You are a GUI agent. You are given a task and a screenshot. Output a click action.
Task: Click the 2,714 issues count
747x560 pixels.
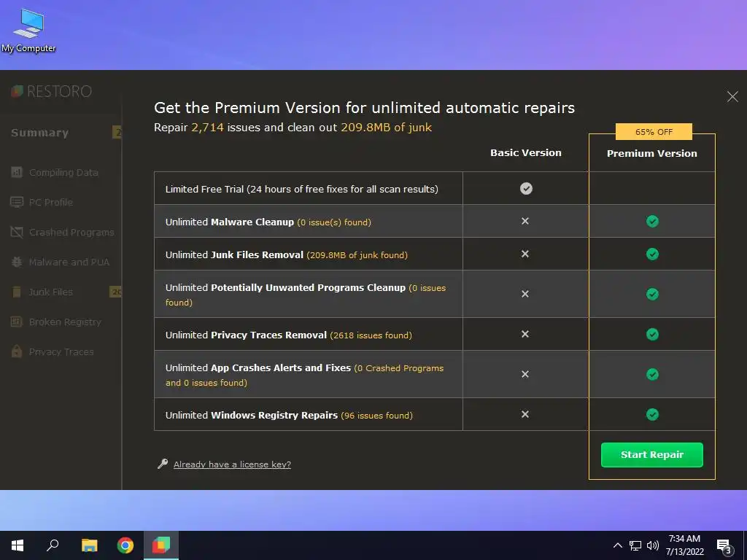pos(208,128)
